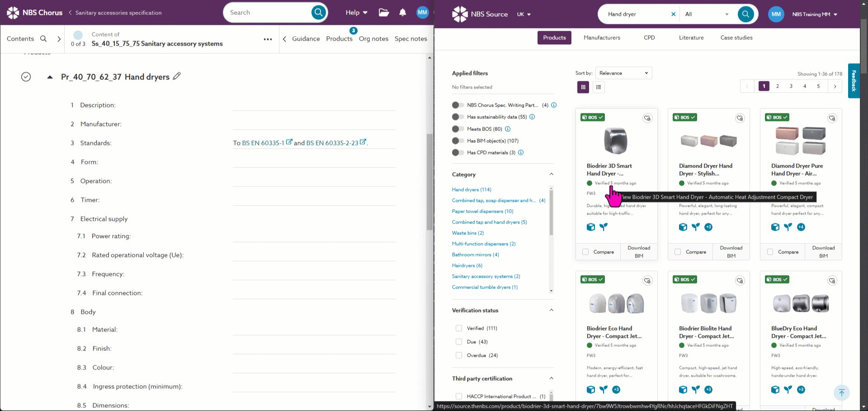Open the Org notes tab
The width and height of the screenshot is (868, 411).
click(373, 39)
